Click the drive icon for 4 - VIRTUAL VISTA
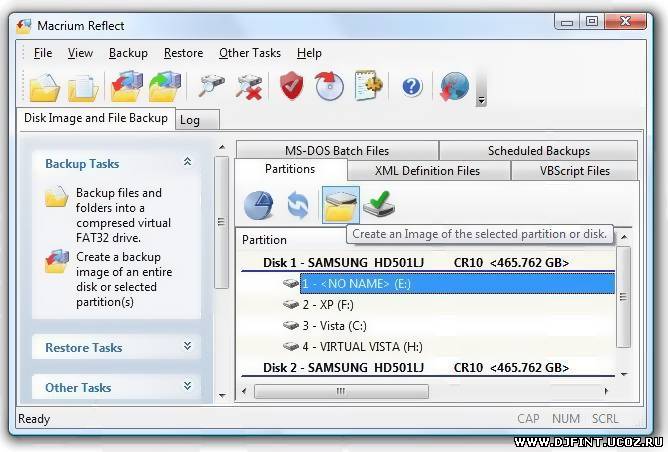Screen dimensions: 668x452 291,346
